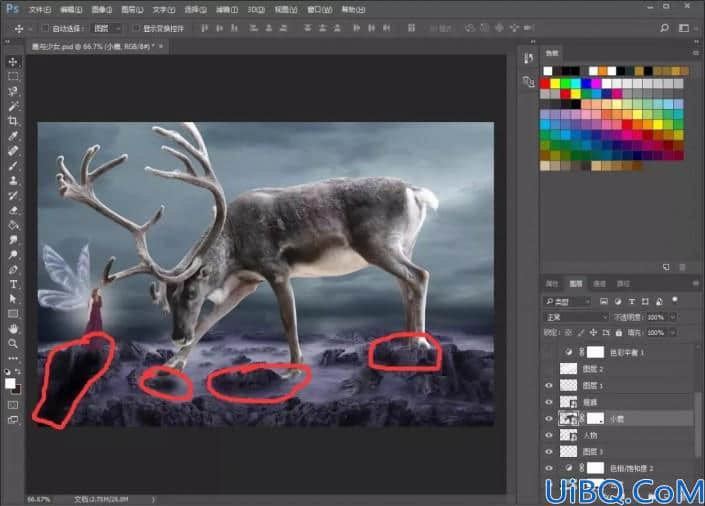Hide the 色相/饱和度 2 adjustment layer
The height and width of the screenshot is (506, 705).
coord(549,468)
